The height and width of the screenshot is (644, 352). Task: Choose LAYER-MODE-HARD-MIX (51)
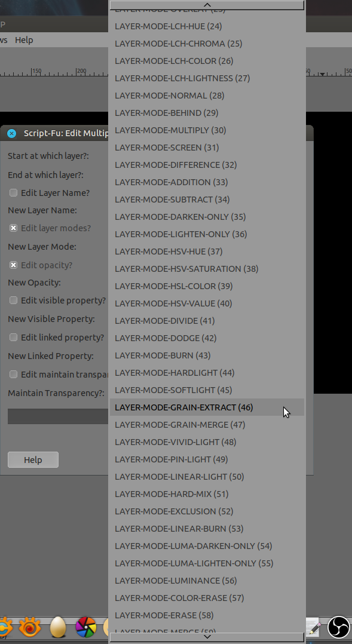207,493
